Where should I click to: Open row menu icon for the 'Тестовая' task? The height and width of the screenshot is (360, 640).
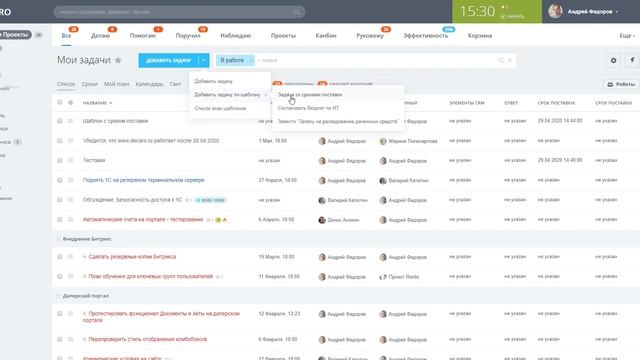(x=71, y=160)
